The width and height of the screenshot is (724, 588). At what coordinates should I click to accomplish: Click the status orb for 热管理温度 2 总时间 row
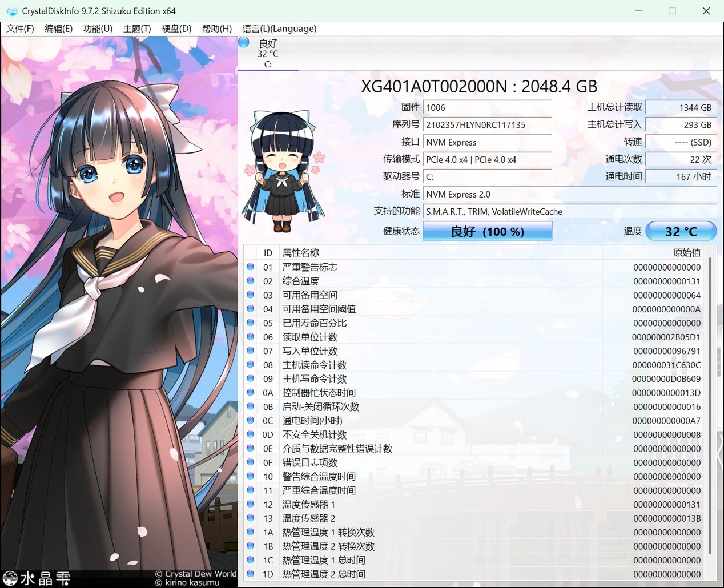click(250, 574)
